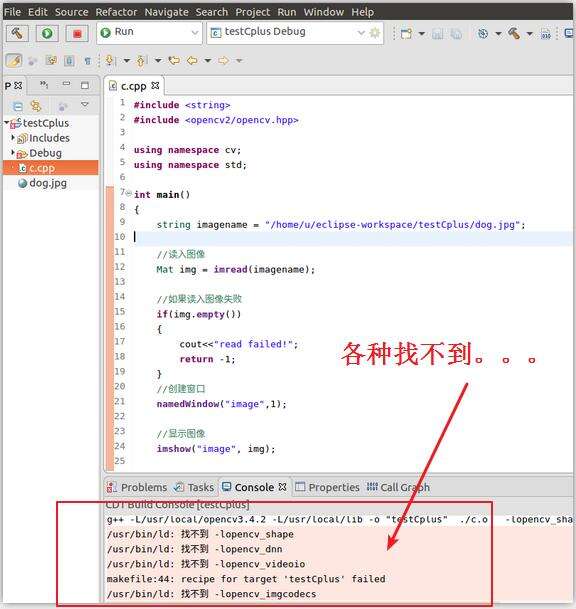This screenshot has height=609, width=576.
Task: Open the New wizard dropdown arrow
Action: pos(421,34)
